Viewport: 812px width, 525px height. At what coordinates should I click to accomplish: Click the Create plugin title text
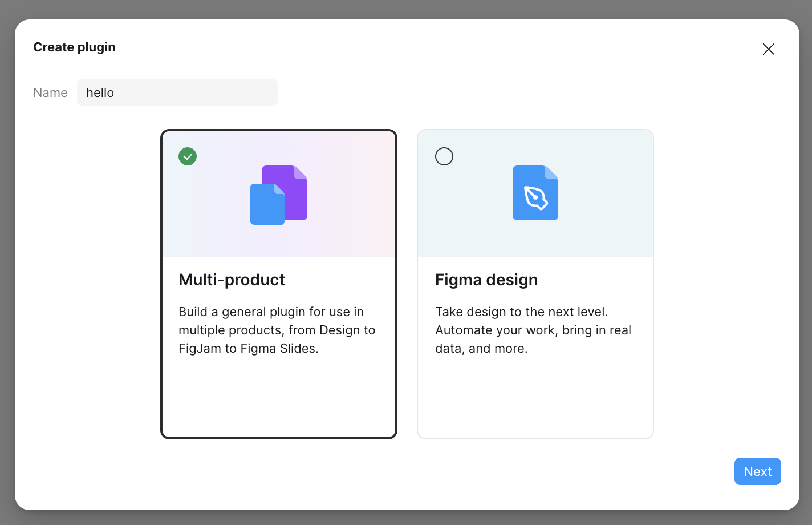coord(74,47)
